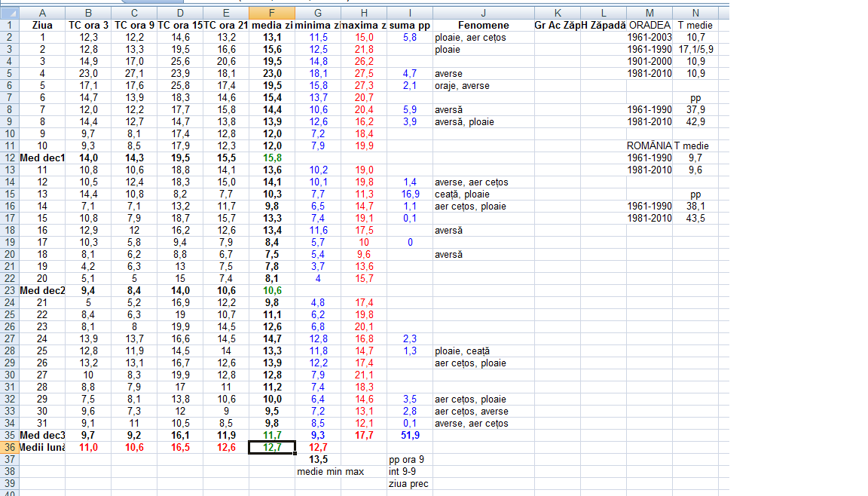Screen dimensions: 868x496
Task: Click the 'Medii lună' row label
Action: [x=42, y=447]
